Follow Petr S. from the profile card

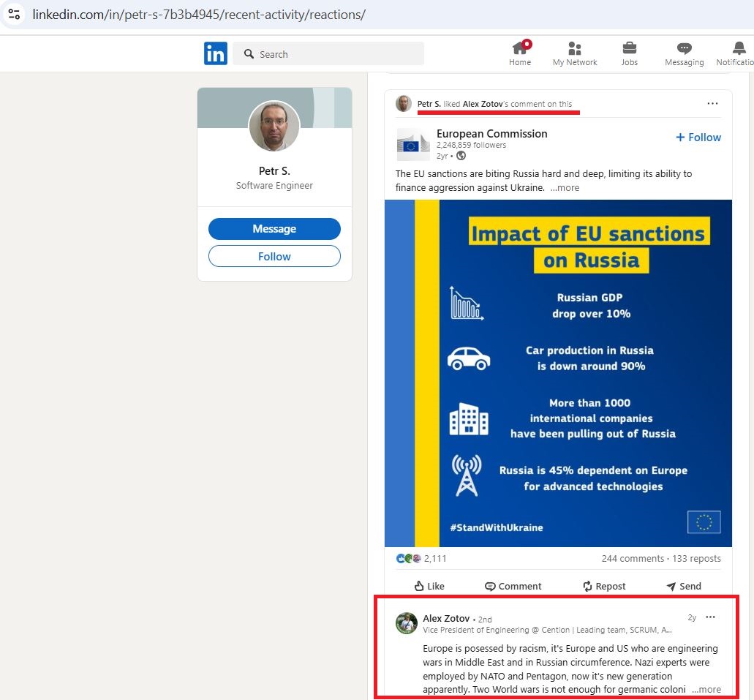coord(274,256)
